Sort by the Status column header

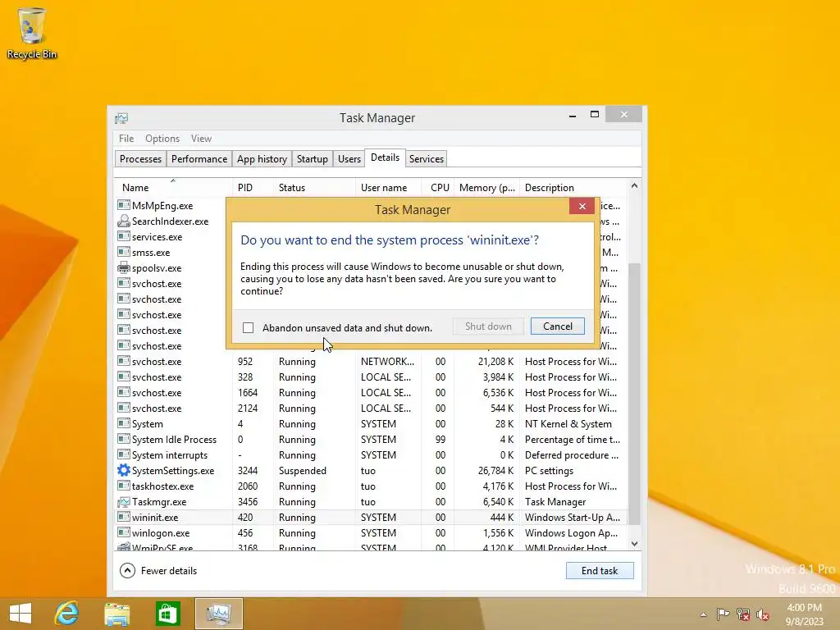coord(314,188)
